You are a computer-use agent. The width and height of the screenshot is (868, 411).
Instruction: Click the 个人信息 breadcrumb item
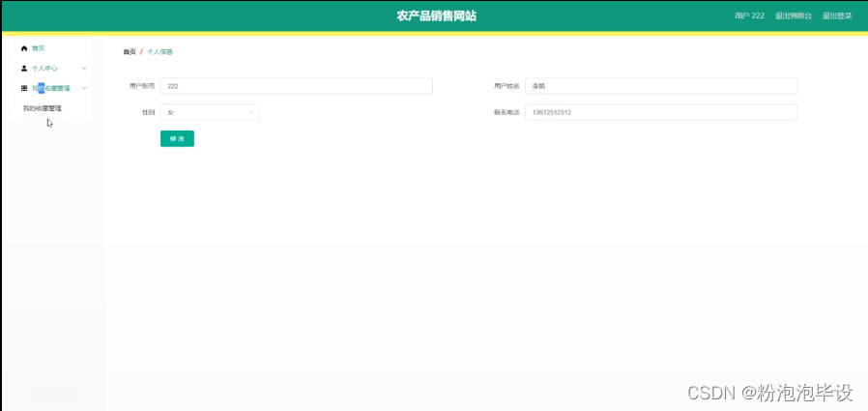tap(159, 51)
